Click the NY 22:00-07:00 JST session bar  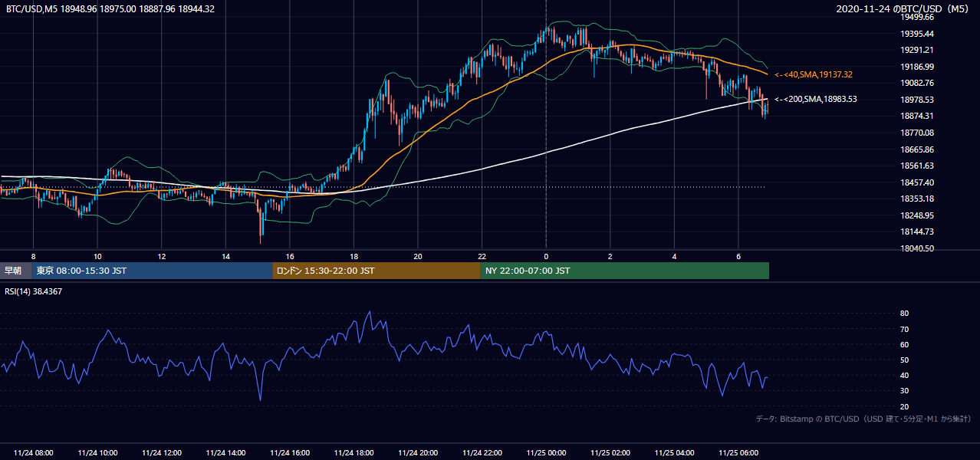click(x=625, y=271)
